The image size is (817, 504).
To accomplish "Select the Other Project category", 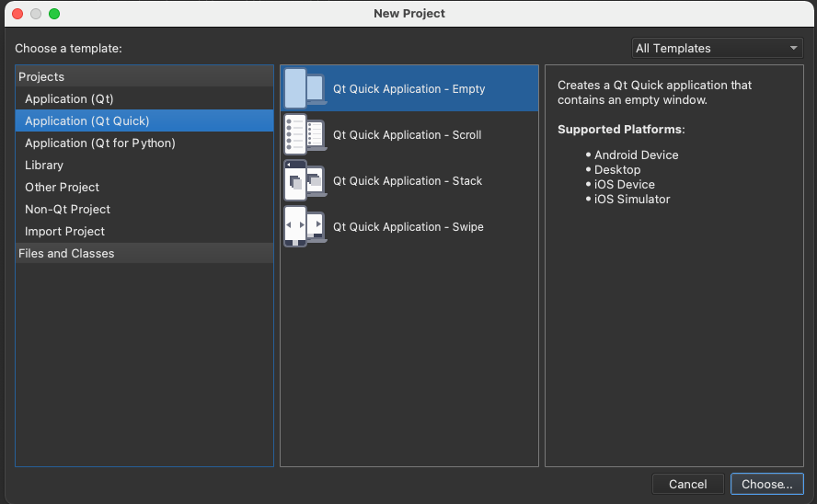I will coord(62,188).
